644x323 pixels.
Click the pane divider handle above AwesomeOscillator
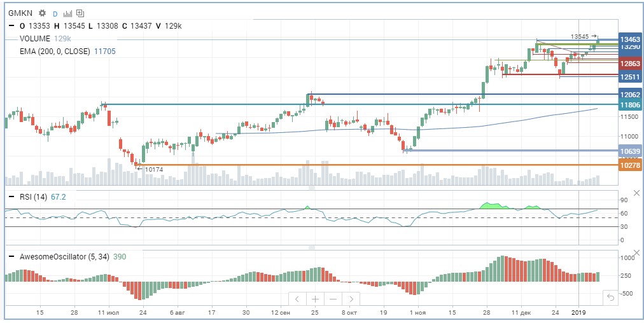(312, 247)
